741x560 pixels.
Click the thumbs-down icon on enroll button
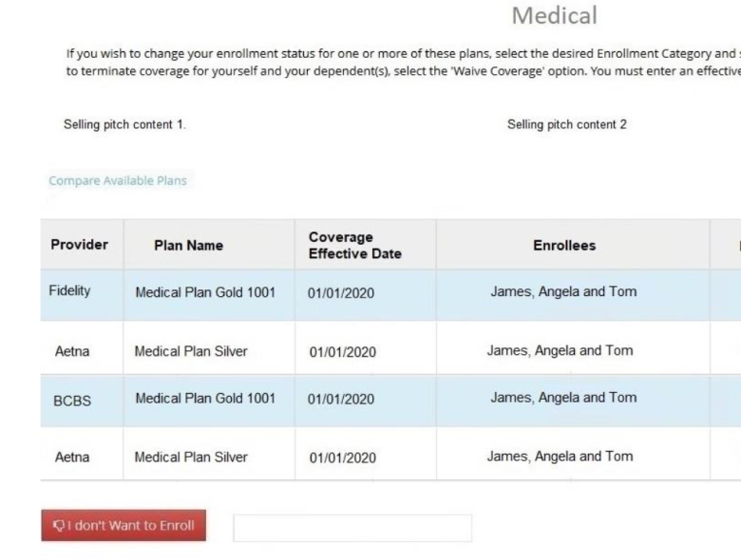(x=58, y=526)
